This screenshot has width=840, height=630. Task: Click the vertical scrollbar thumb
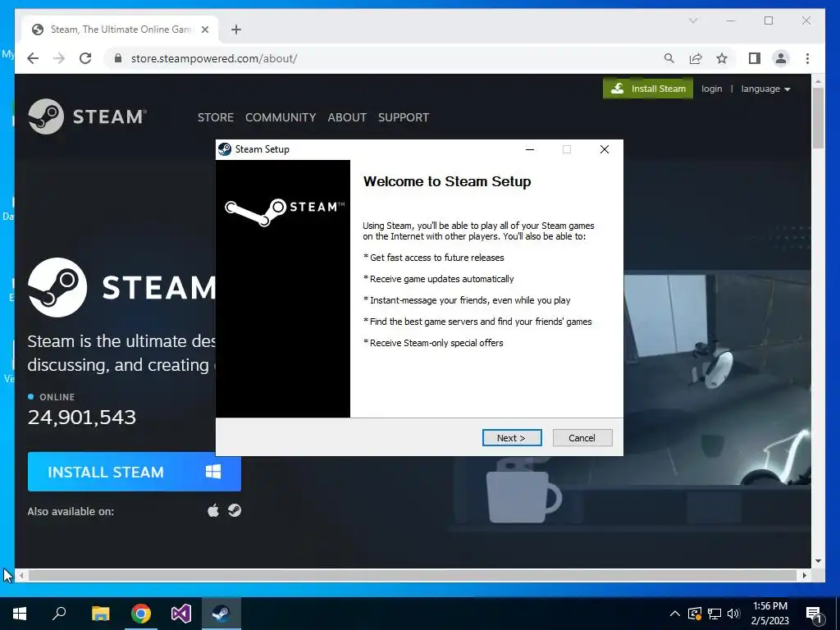818,118
